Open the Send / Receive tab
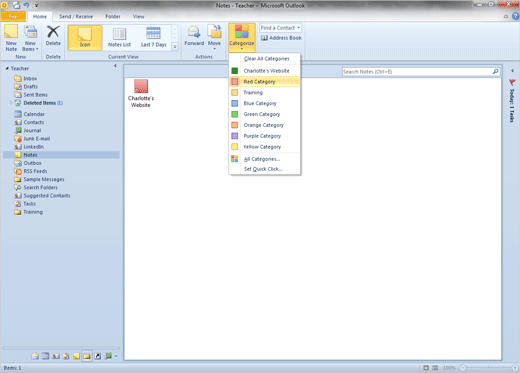Screen dimensions: 520x373 coord(76,16)
